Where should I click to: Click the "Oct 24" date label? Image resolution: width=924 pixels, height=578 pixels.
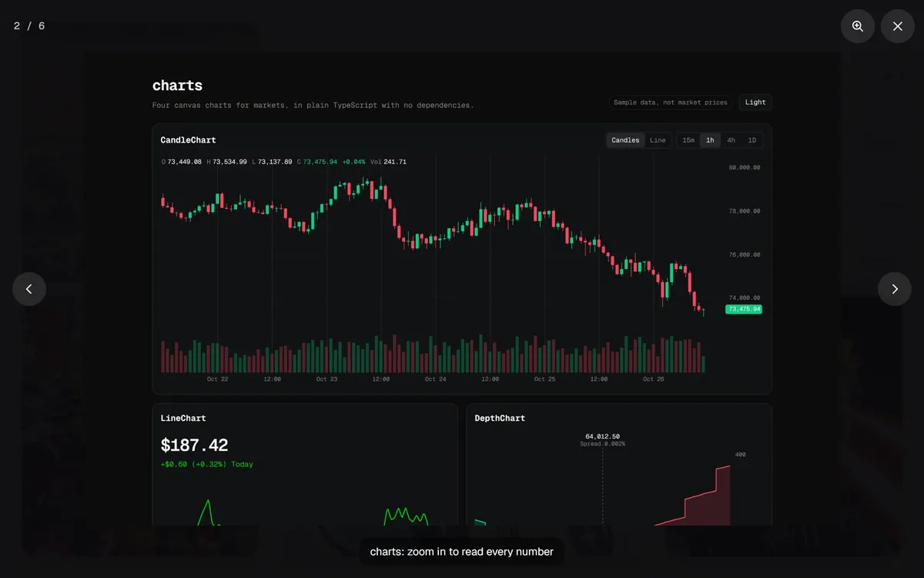coord(436,379)
